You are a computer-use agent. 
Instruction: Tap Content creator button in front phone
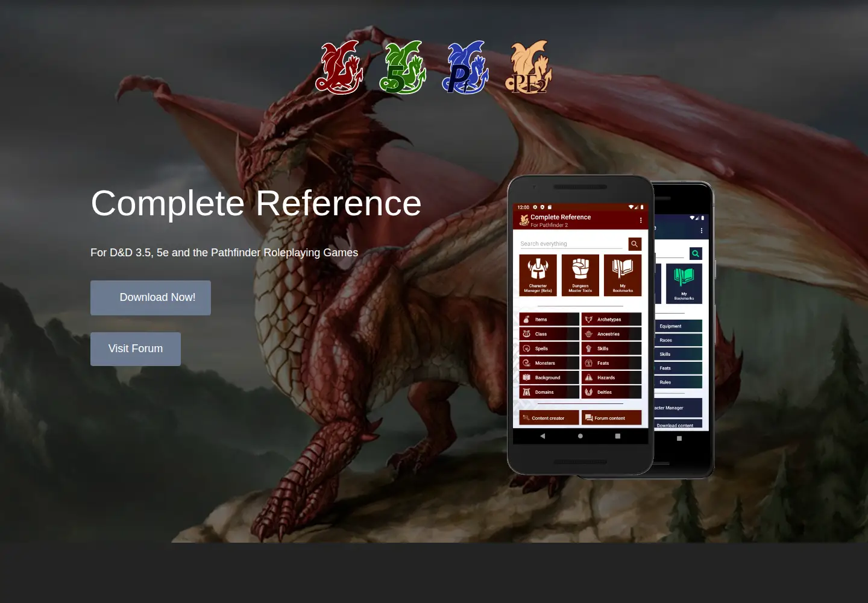(x=549, y=418)
